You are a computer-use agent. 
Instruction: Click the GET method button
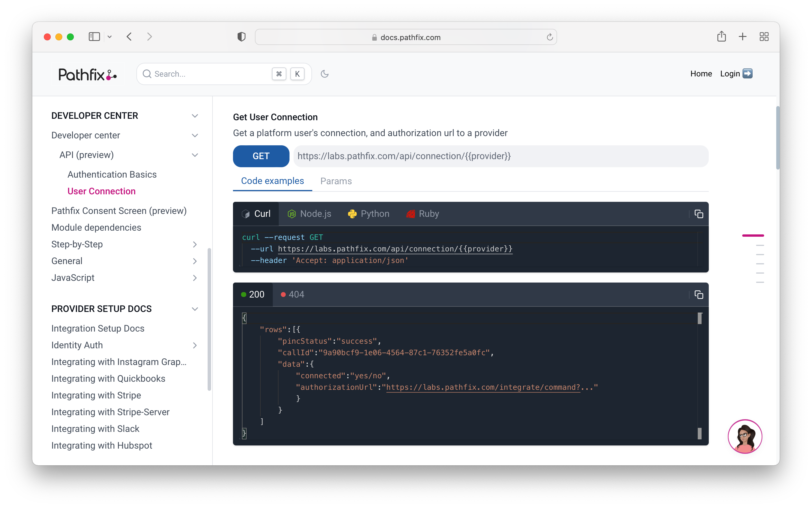pyautogui.click(x=261, y=156)
